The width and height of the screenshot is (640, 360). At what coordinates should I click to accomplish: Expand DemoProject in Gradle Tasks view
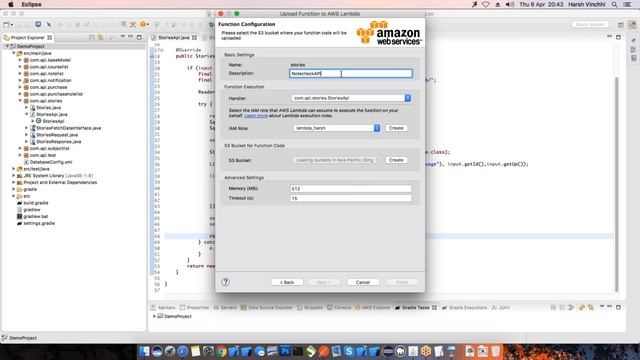point(154,316)
